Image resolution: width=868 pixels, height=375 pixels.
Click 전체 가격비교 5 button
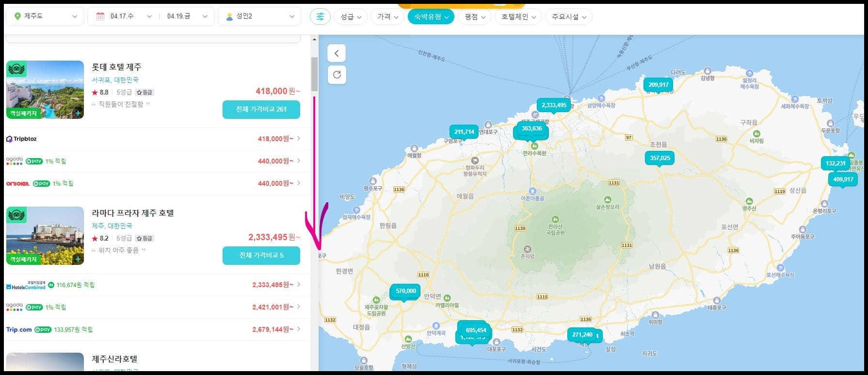(261, 256)
